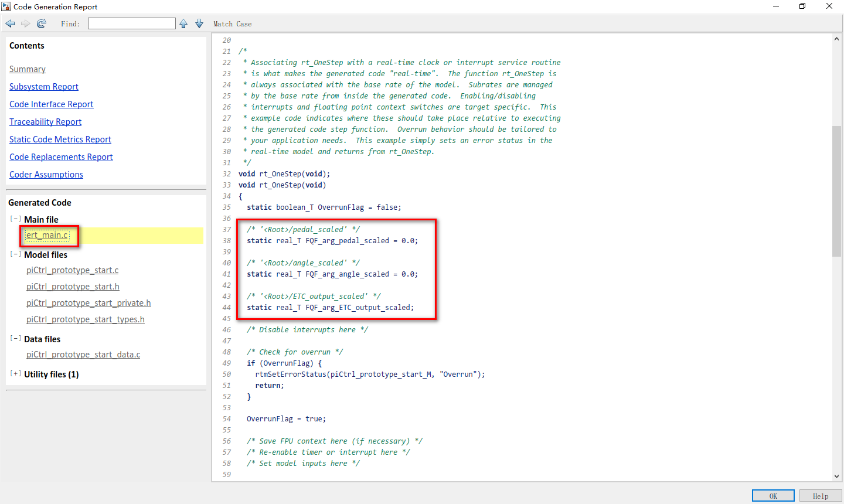Open piCtrl_prototype_start_private.h file
Viewport: 844px width, 504px height.
(89, 303)
